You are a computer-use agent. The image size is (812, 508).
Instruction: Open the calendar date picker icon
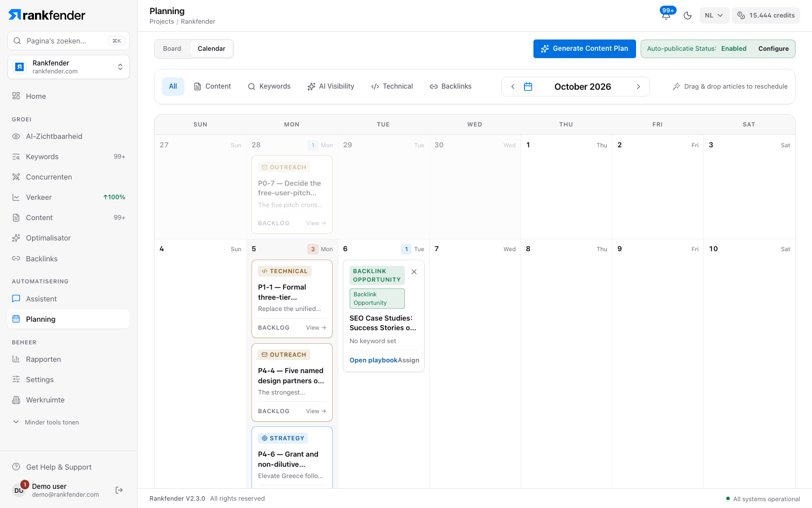pyautogui.click(x=528, y=86)
